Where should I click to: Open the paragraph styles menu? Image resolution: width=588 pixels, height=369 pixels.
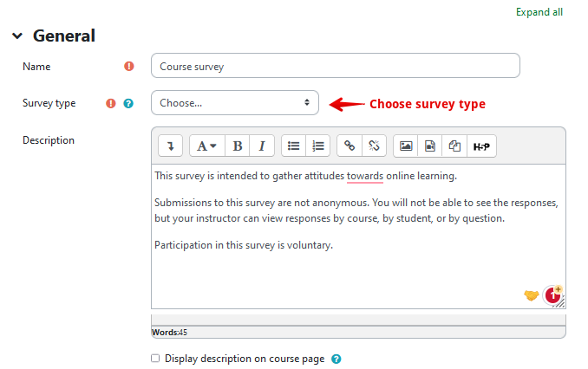206,146
